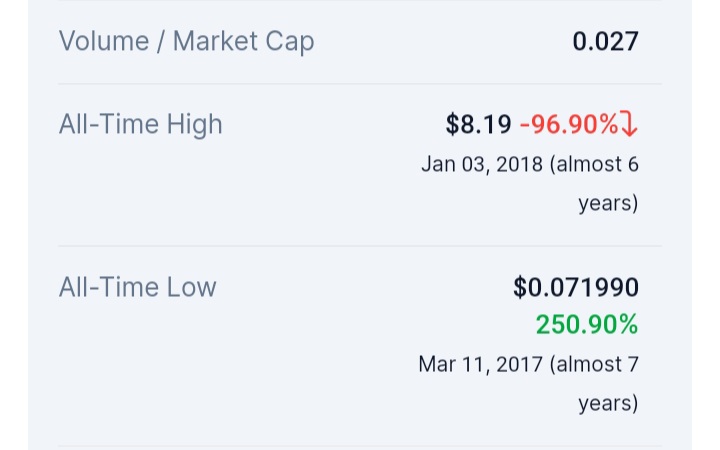
Task: Click the divider below Volume / Market Cap row
Action: pos(360,84)
